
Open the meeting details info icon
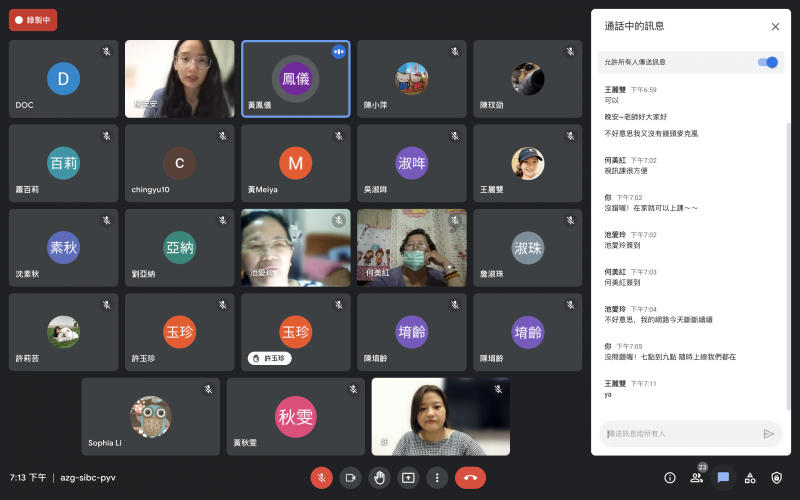[x=670, y=478]
